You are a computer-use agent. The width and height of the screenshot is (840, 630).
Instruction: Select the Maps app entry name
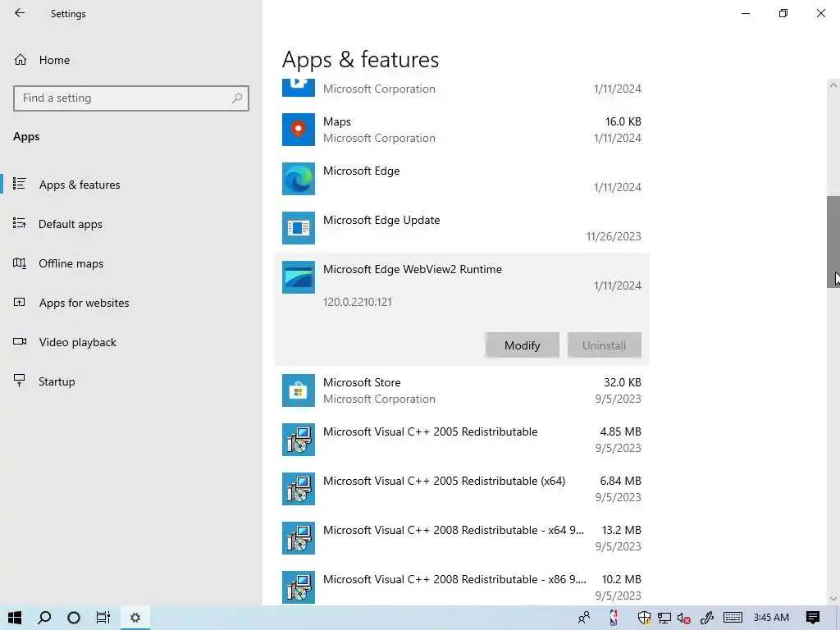click(337, 121)
